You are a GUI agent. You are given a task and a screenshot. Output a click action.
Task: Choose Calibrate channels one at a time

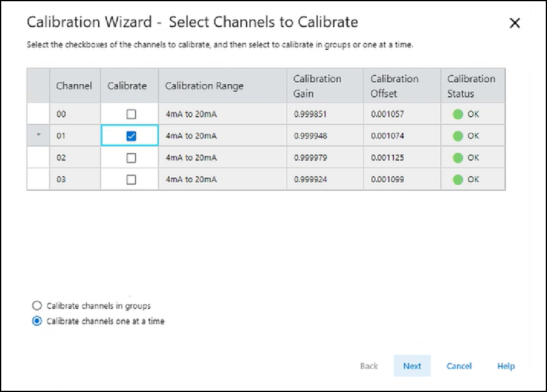[37, 321]
